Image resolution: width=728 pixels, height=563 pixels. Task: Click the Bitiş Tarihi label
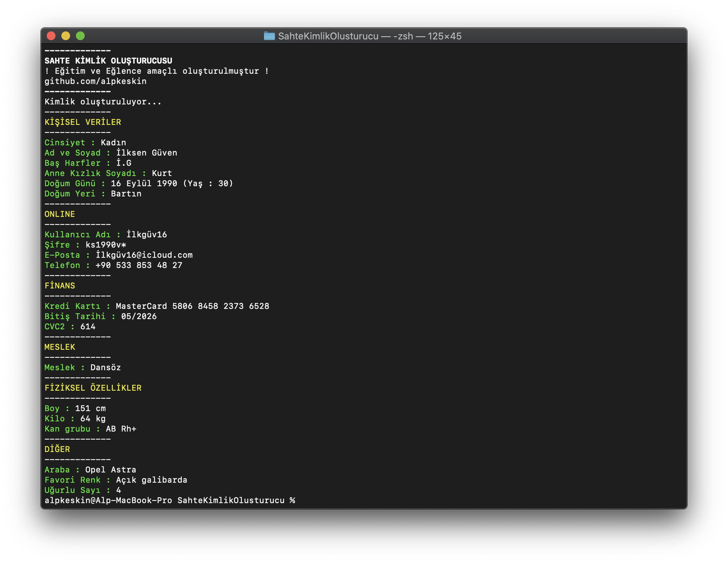point(75,316)
